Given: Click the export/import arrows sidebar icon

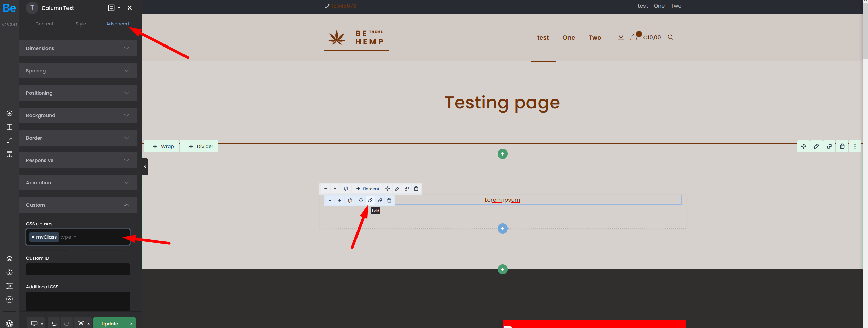Looking at the screenshot, I should click(x=9, y=141).
